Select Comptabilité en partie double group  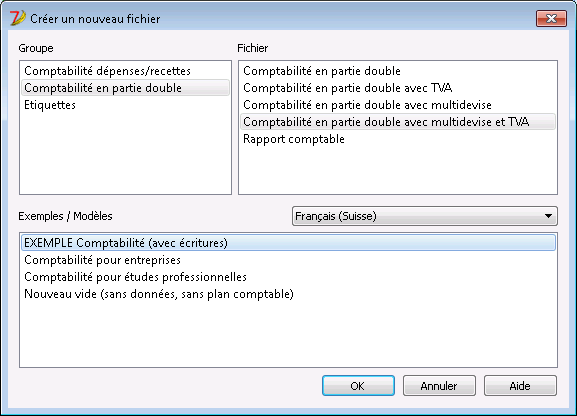pos(125,88)
